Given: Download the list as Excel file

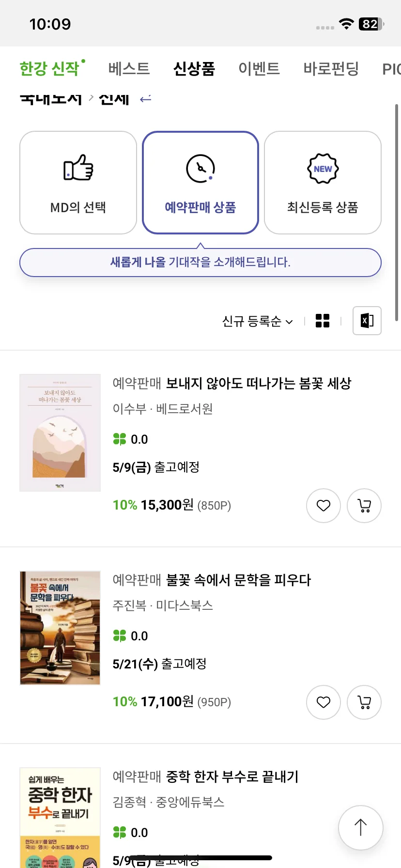Looking at the screenshot, I should coord(367,321).
